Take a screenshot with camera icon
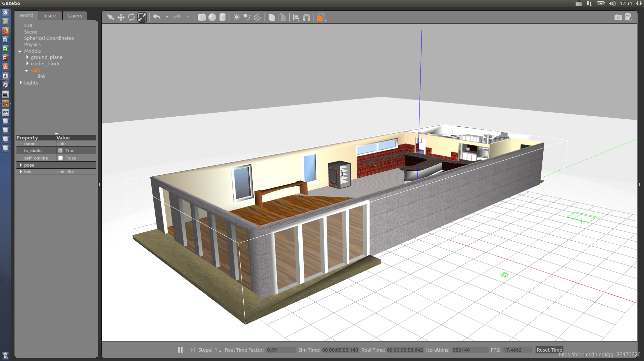 point(618,17)
